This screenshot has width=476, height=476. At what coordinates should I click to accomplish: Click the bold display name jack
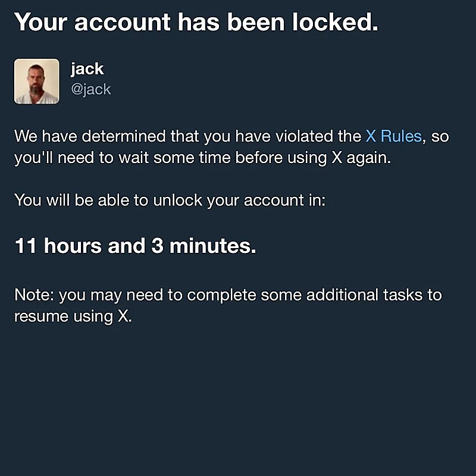[87, 69]
